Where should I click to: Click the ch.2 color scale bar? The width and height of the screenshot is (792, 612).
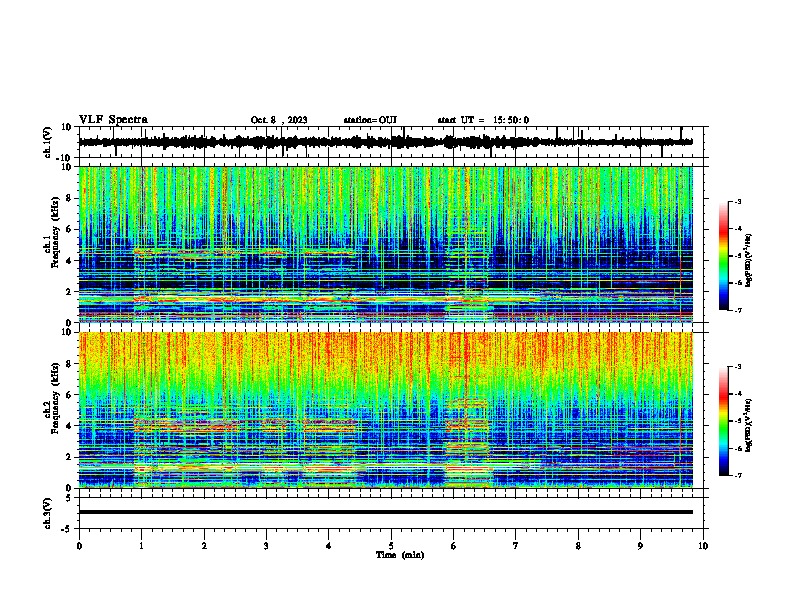tap(724, 421)
